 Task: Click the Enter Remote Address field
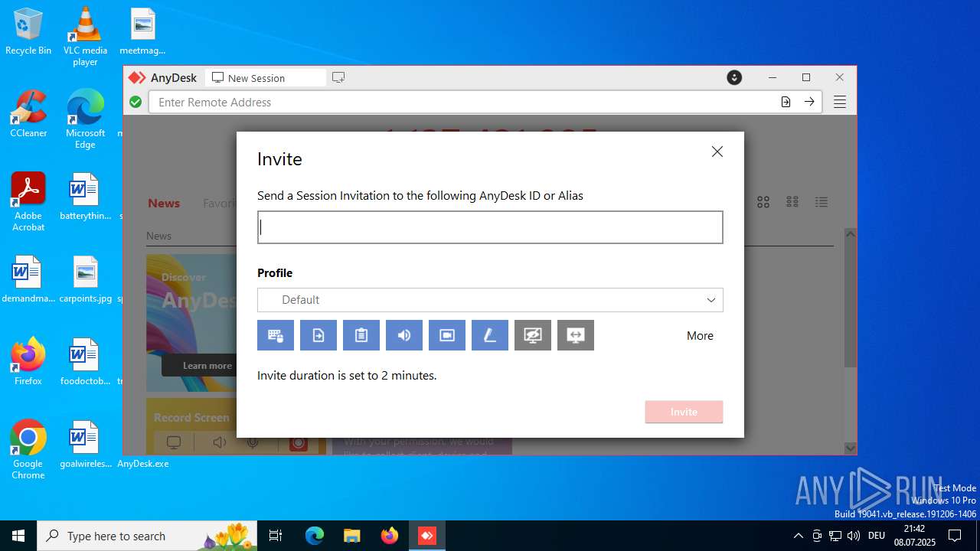(x=462, y=102)
